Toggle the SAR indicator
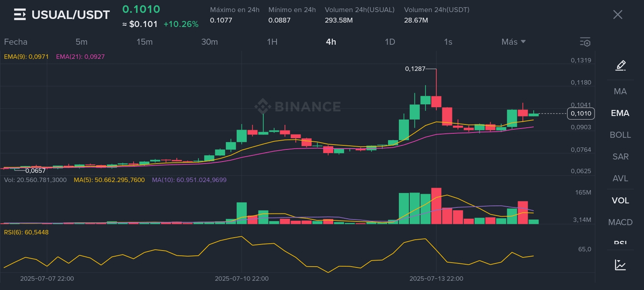The image size is (644, 290). (620, 157)
